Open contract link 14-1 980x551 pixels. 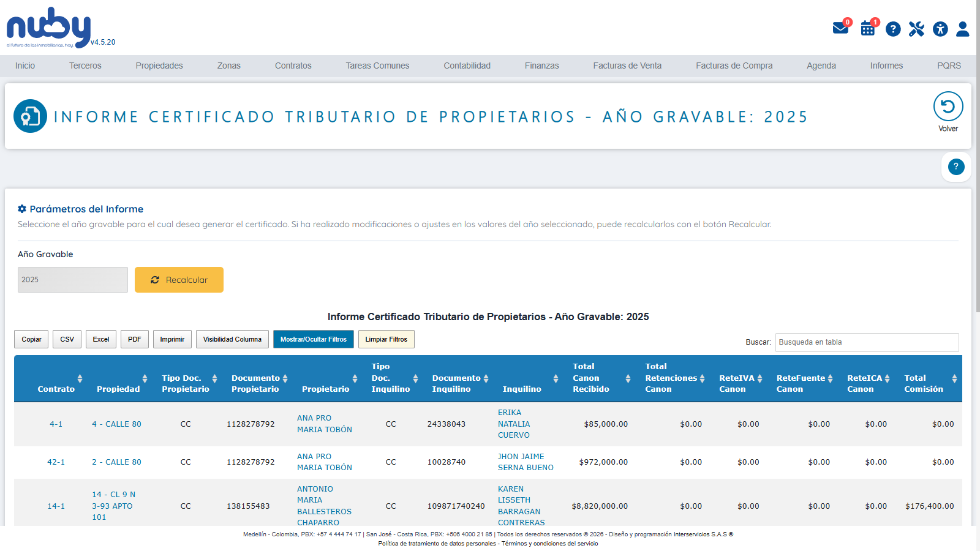tap(56, 506)
